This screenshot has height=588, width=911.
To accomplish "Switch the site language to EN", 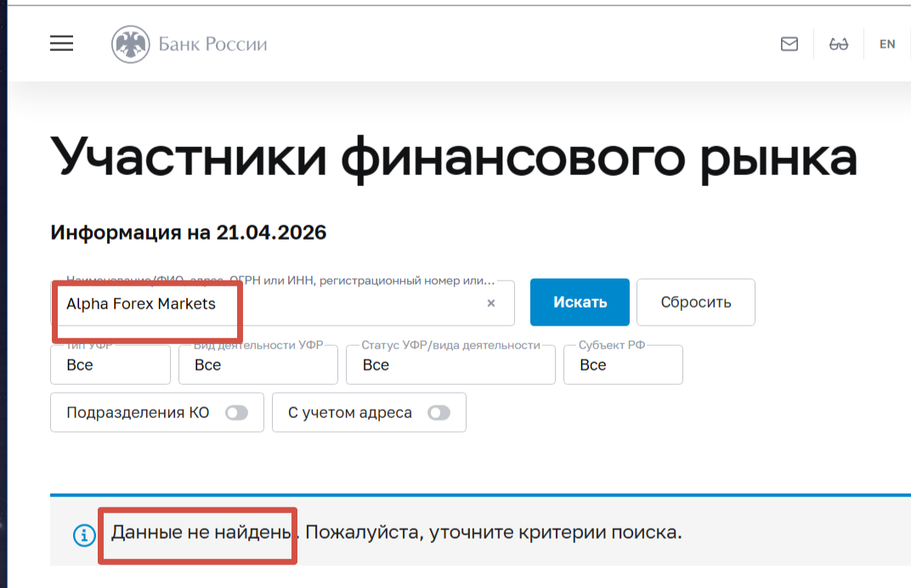I will [x=887, y=44].
